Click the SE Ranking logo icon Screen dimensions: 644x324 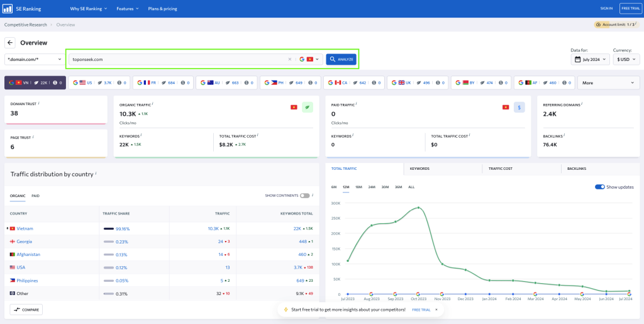click(8, 9)
